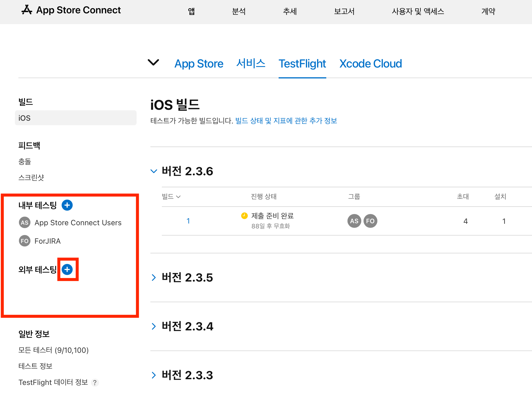Open TestFlight 데이터 정보 link
Image resolution: width=532 pixels, height=393 pixels.
(53, 382)
